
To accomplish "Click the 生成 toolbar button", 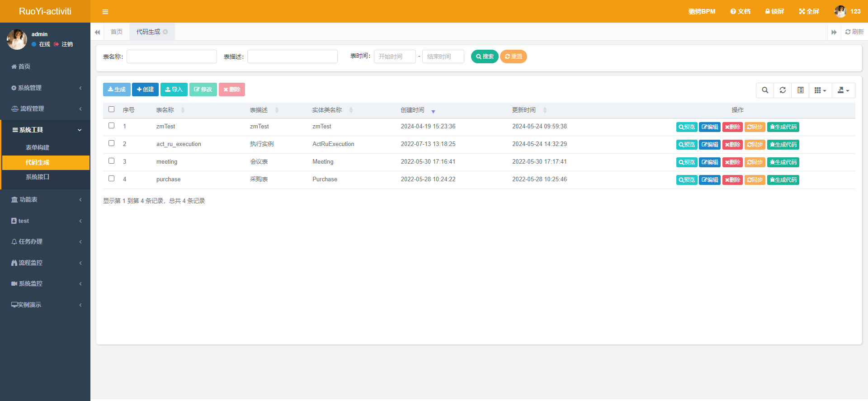I will point(117,90).
